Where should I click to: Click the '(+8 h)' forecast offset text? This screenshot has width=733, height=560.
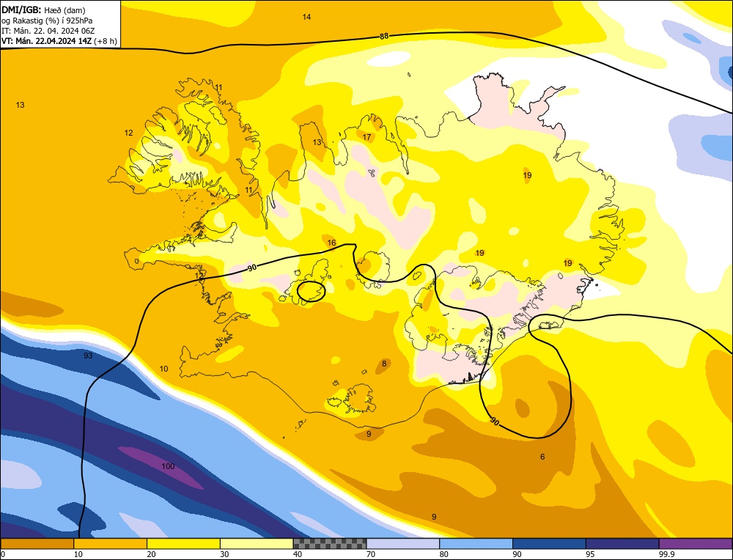click(x=105, y=41)
